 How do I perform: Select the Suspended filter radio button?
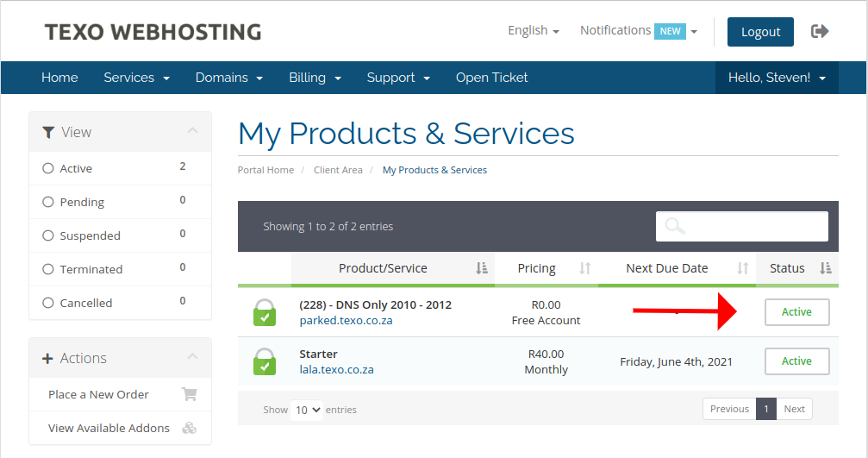pos(48,236)
